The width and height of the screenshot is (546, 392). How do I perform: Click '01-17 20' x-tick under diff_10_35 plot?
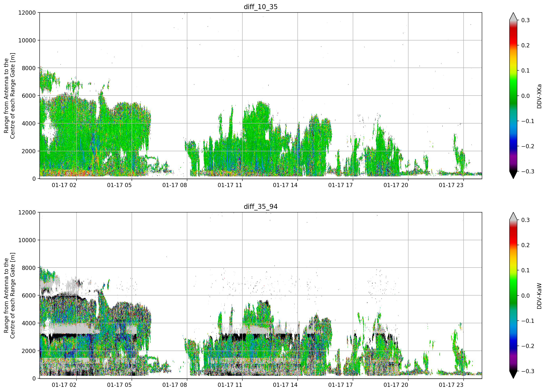396,185
